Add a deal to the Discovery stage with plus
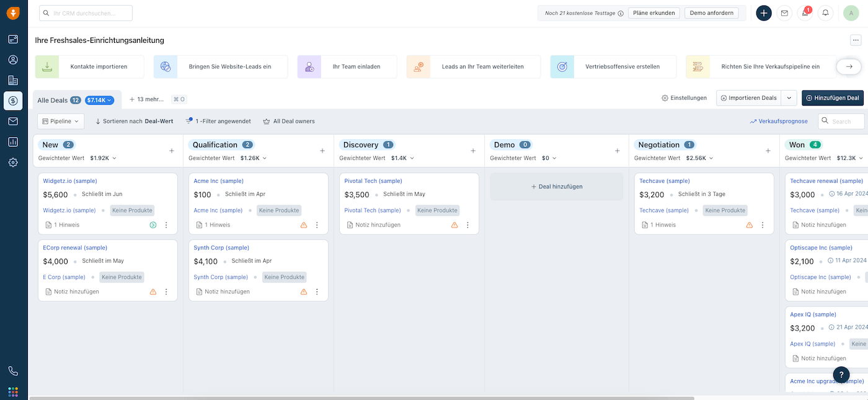The height and width of the screenshot is (400, 868). click(x=473, y=151)
